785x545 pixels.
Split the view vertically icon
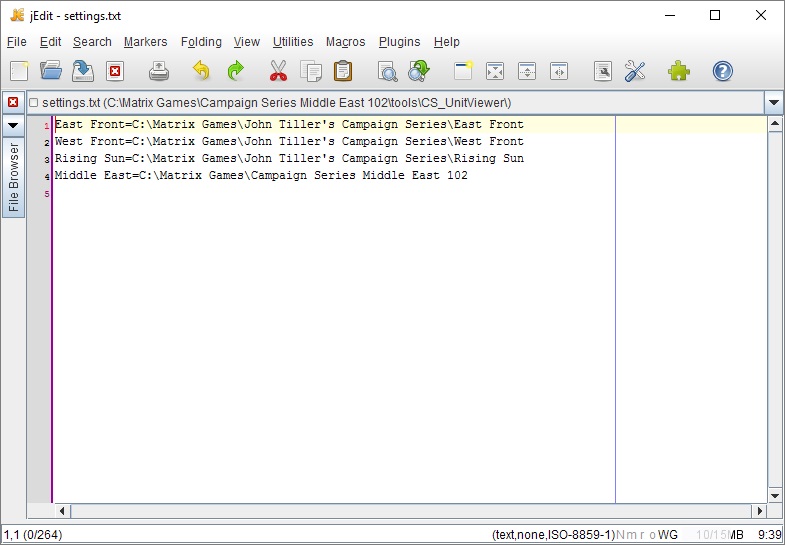pyautogui.click(x=559, y=71)
